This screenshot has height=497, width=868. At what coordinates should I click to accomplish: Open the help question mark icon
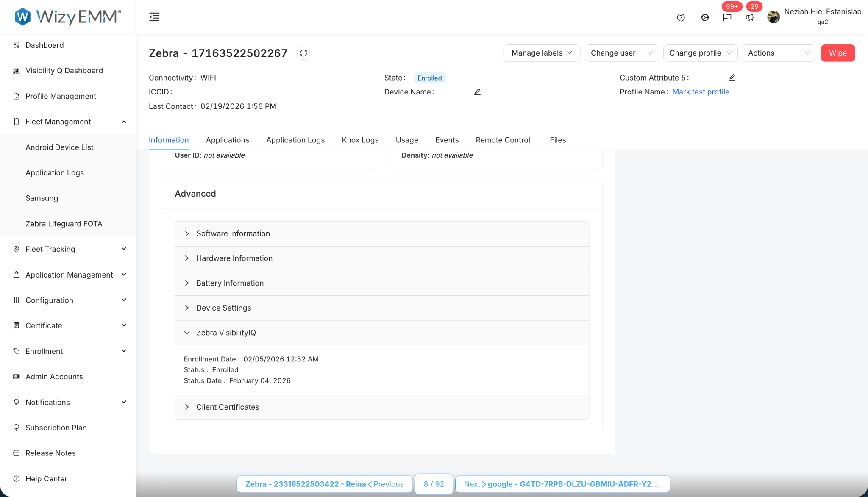tap(681, 17)
